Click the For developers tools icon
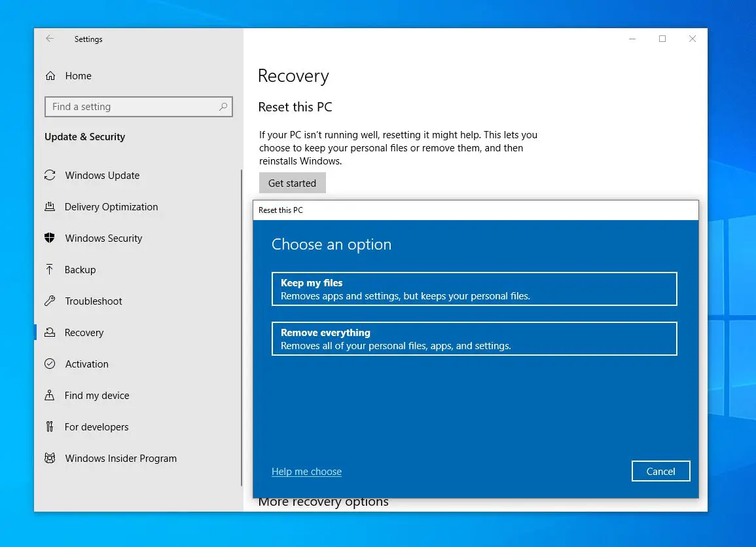The height and width of the screenshot is (547, 756). [50, 426]
